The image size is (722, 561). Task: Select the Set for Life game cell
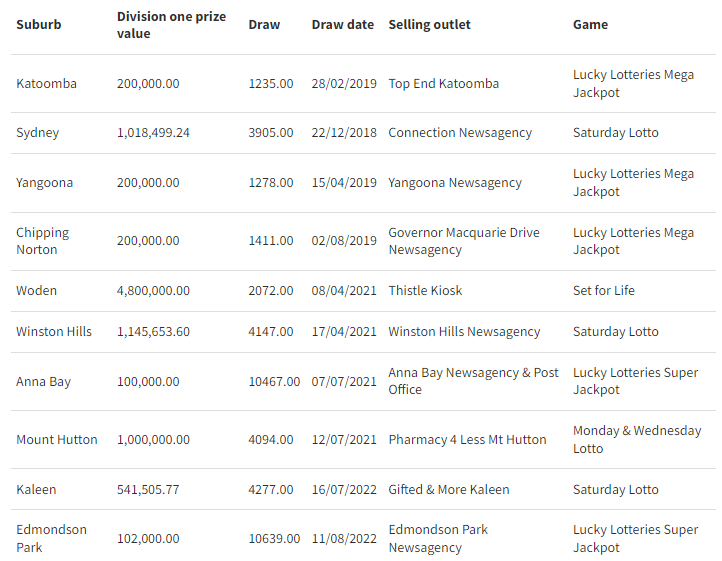click(x=604, y=291)
